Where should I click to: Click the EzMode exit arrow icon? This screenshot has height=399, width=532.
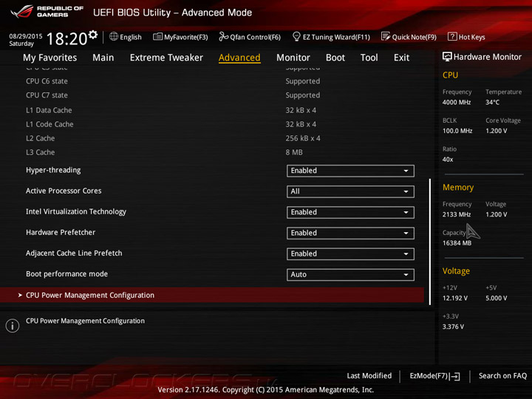[x=455, y=376]
